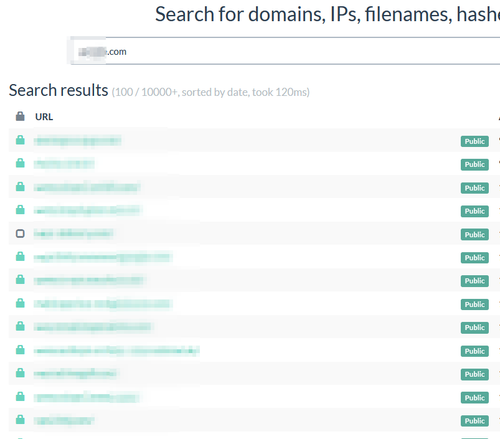Click the green lock icon in second result row

point(20,163)
